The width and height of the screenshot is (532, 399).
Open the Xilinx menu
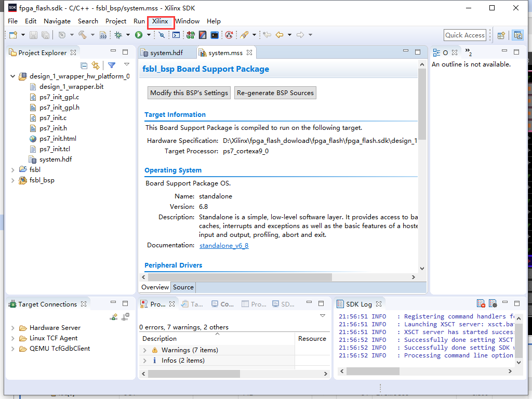[x=160, y=21]
